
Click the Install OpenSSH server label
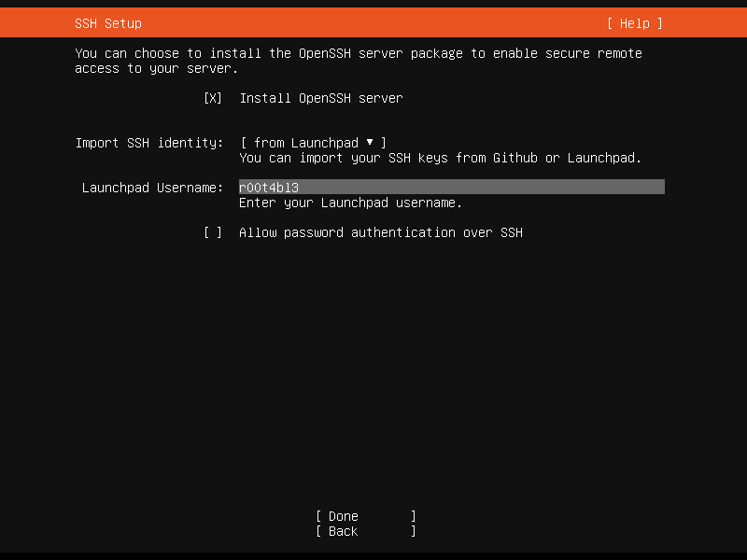click(x=321, y=98)
